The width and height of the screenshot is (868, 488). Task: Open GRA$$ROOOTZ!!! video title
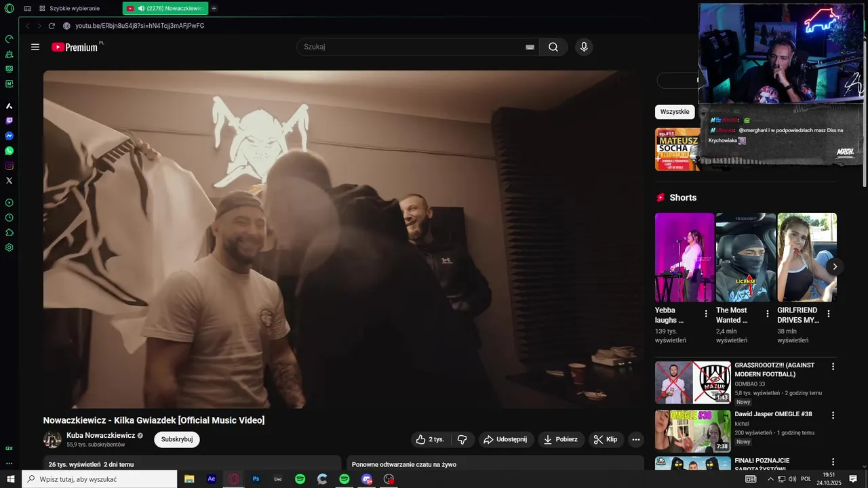coord(774,369)
